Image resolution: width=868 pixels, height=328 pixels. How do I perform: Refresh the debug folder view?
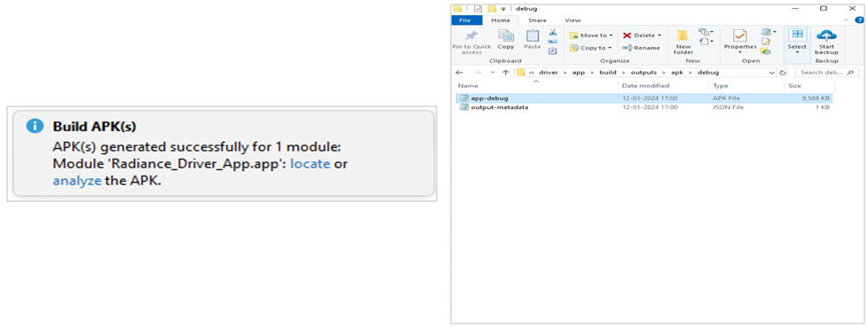point(782,73)
